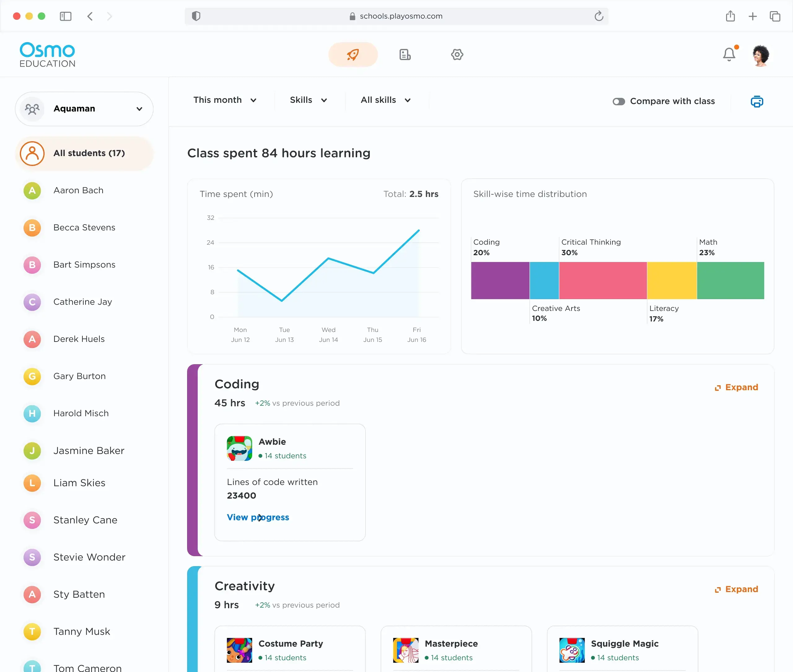Select student Stevie Wonder
The image size is (793, 672).
(84, 557)
